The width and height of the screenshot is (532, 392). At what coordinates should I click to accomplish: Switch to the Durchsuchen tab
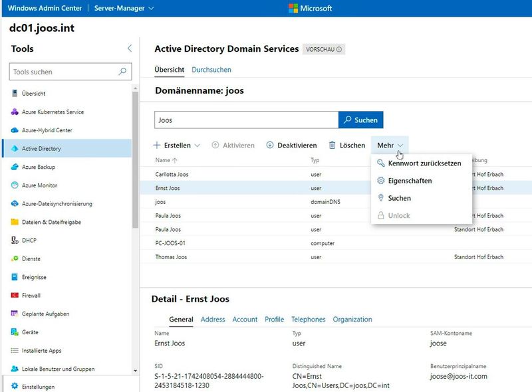213,69
